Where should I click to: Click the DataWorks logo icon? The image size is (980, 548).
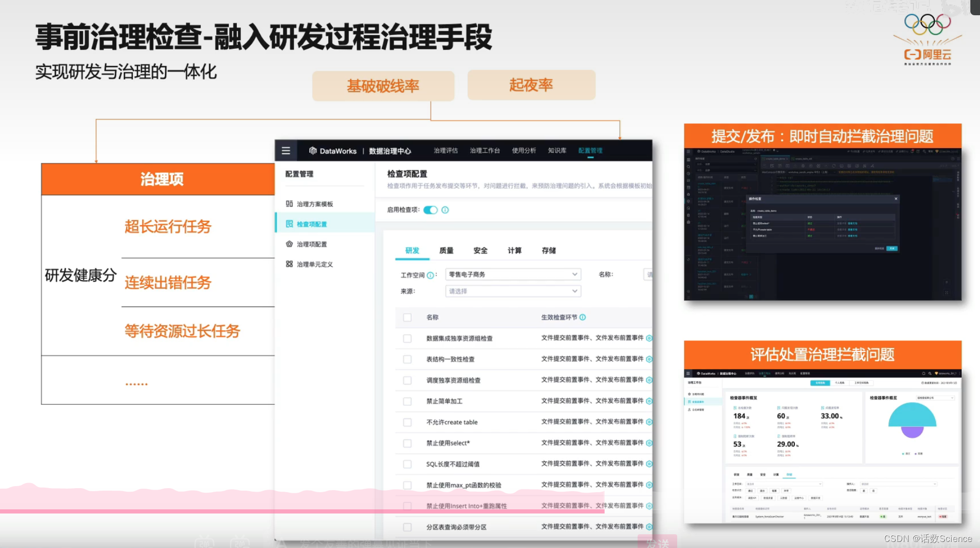click(x=313, y=151)
